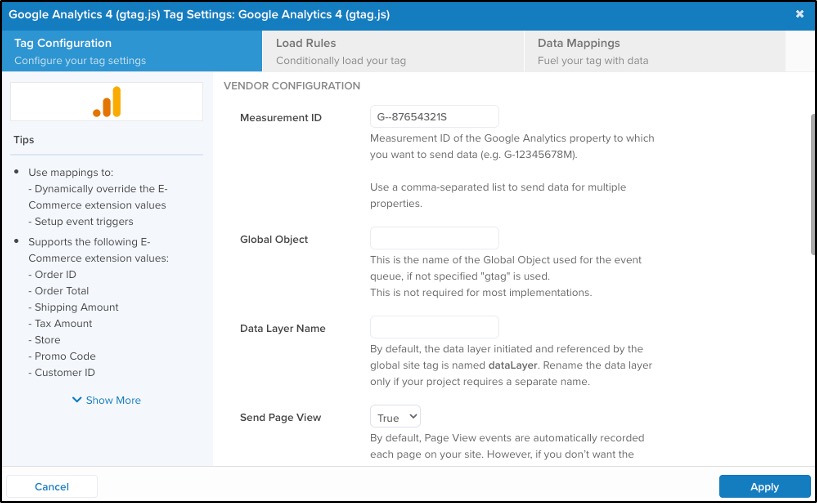This screenshot has width=818, height=504.
Task: Click the Vendor Configuration section heading
Action: click(x=291, y=86)
